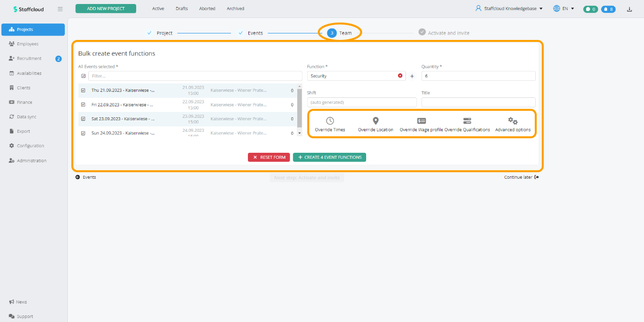Focus the Shift auto generated field
Screen dimensions: 644x322
point(362,102)
